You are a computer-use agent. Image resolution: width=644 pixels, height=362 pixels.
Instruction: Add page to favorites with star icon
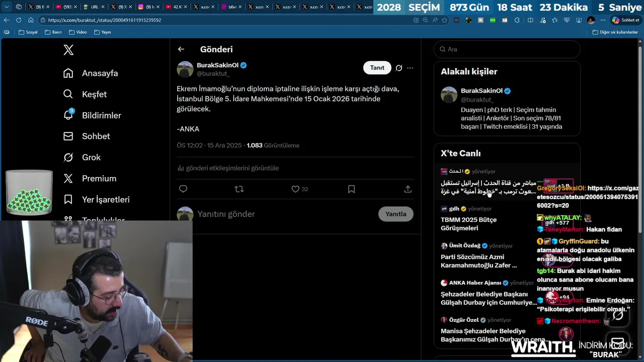[444, 20]
